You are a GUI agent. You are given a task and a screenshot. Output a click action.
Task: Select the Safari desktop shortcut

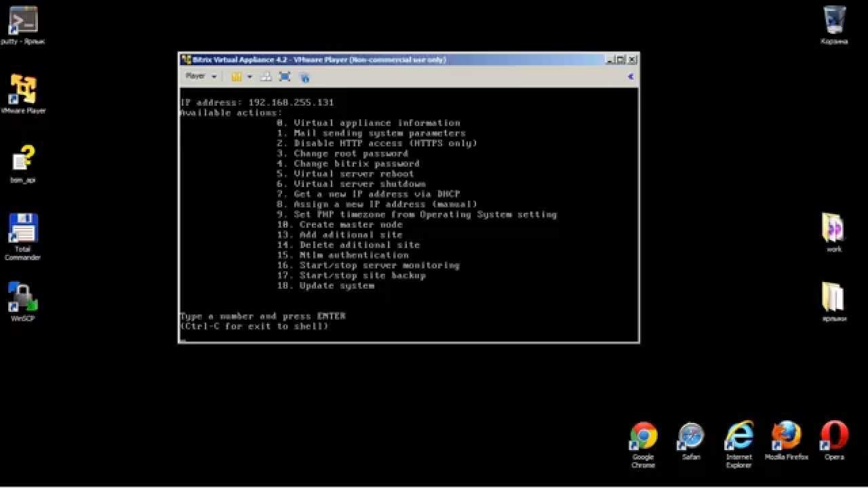coord(691,441)
